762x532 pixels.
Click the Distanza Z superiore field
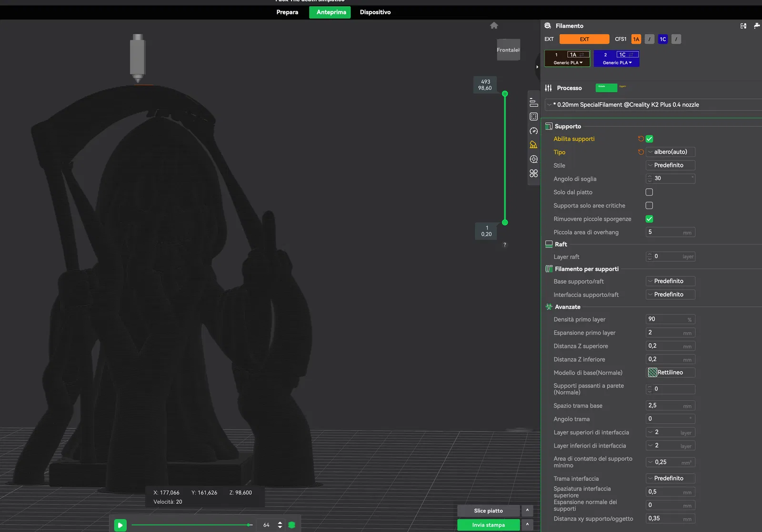pyautogui.click(x=670, y=346)
